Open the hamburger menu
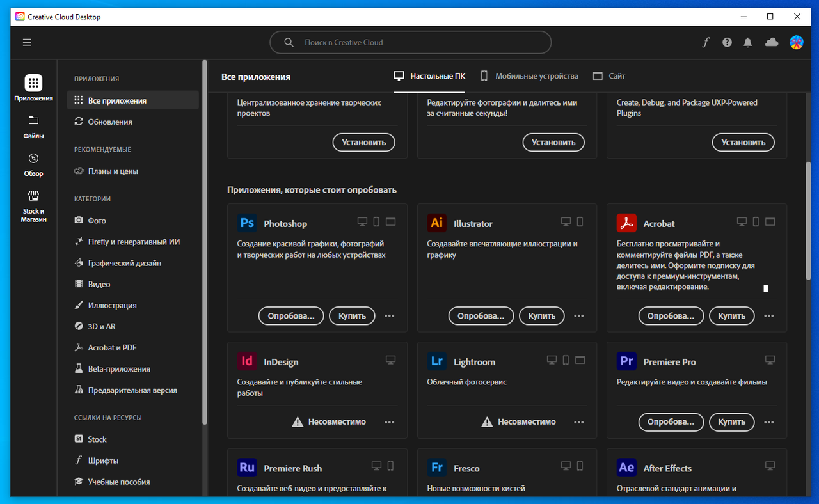Viewport: 819px width, 504px height. tap(27, 42)
